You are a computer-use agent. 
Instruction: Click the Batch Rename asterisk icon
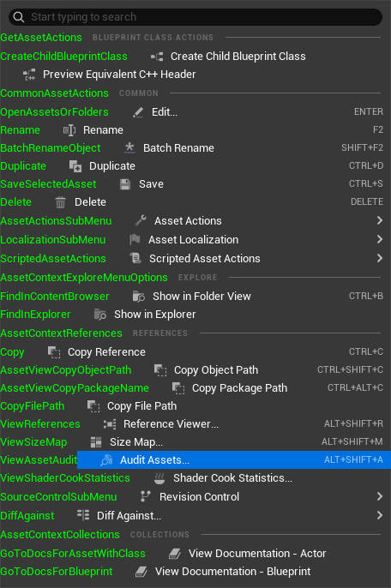pyautogui.click(x=129, y=147)
